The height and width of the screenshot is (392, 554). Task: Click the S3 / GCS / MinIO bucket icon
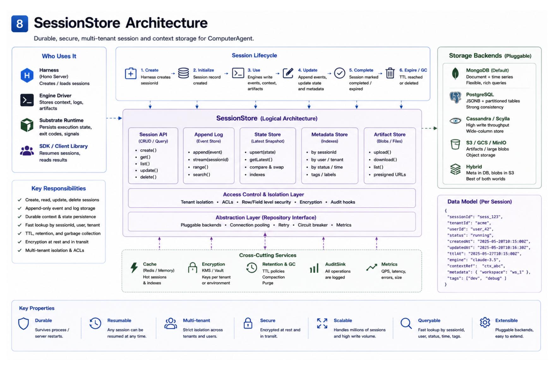(x=455, y=144)
